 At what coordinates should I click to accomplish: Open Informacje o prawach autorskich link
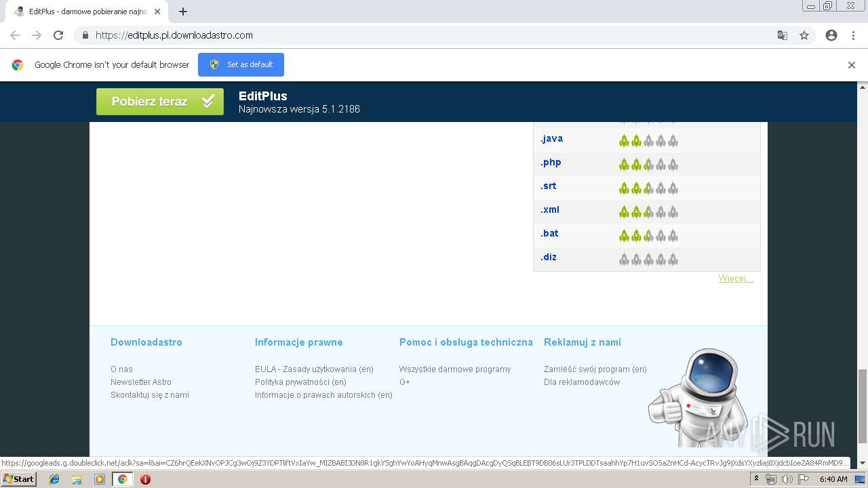(323, 395)
